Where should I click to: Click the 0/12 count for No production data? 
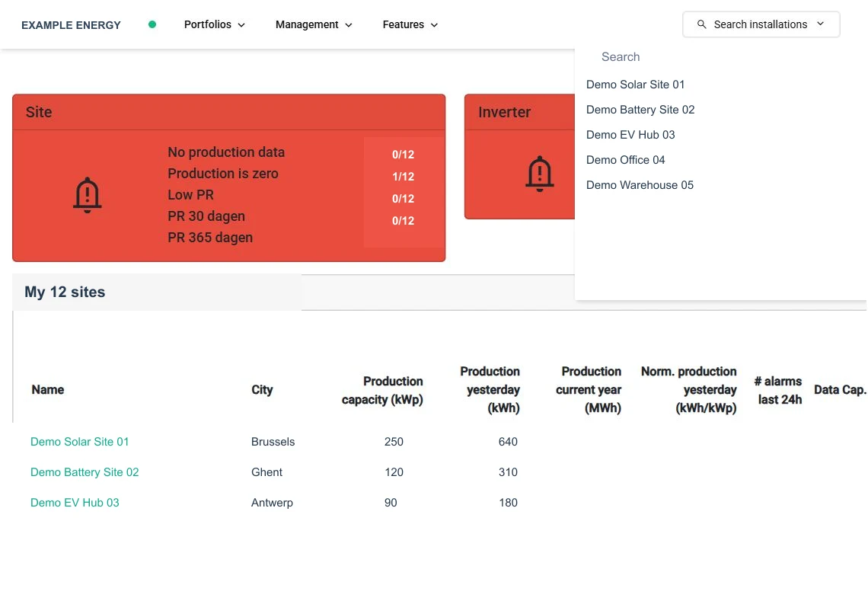coord(403,155)
